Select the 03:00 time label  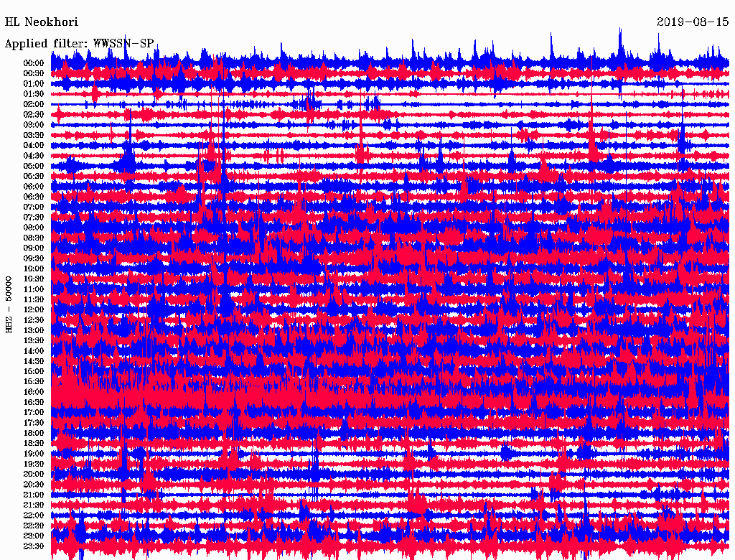(x=34, y=125)
